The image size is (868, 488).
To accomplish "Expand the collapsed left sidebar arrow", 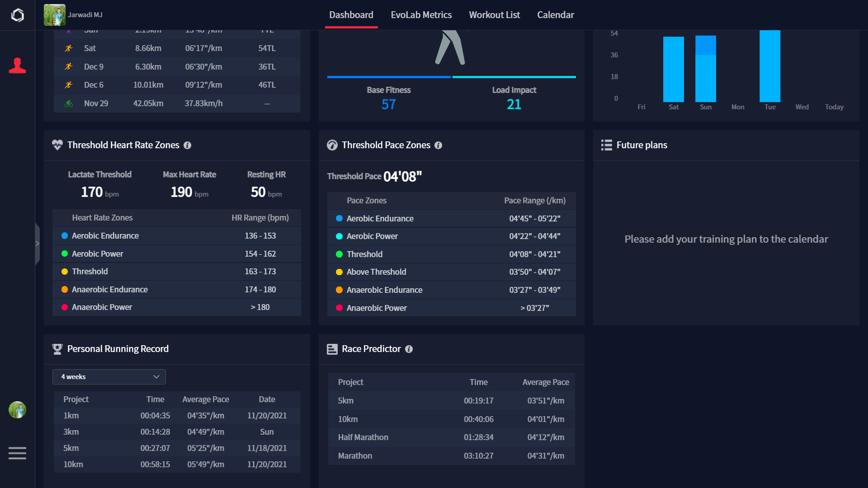I will [37, 244].
